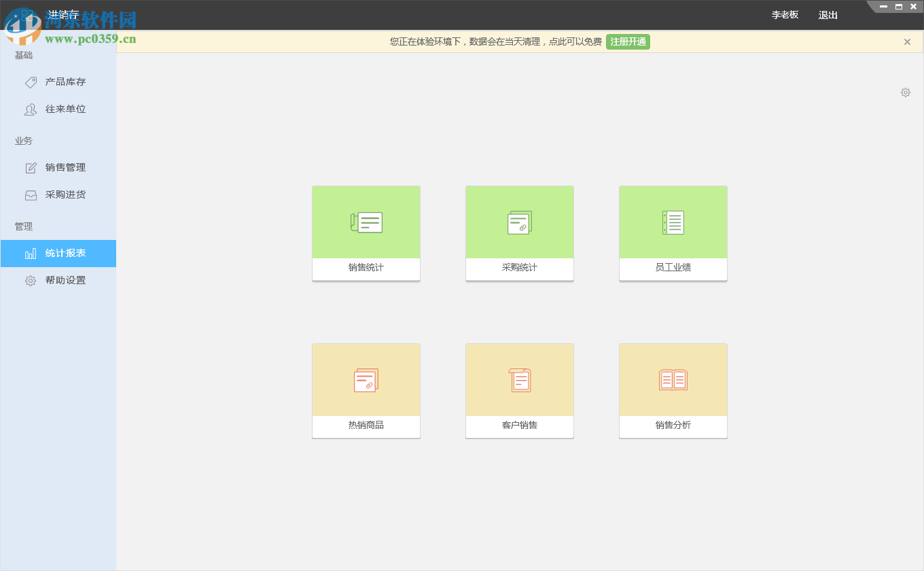The height and width of the screenshot is (571, 924).
Task: Open the 采购统计 report tile icon
Action: point(520,222)
